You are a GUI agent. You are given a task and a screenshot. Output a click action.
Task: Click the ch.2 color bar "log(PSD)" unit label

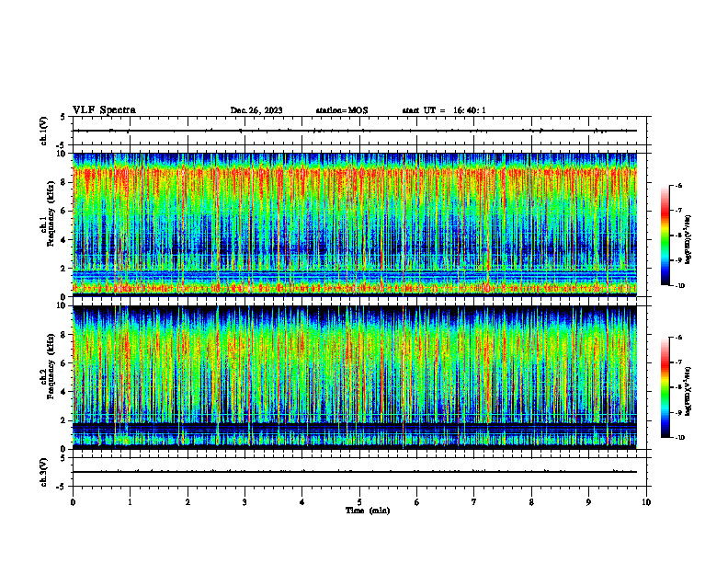pos(688,391)
